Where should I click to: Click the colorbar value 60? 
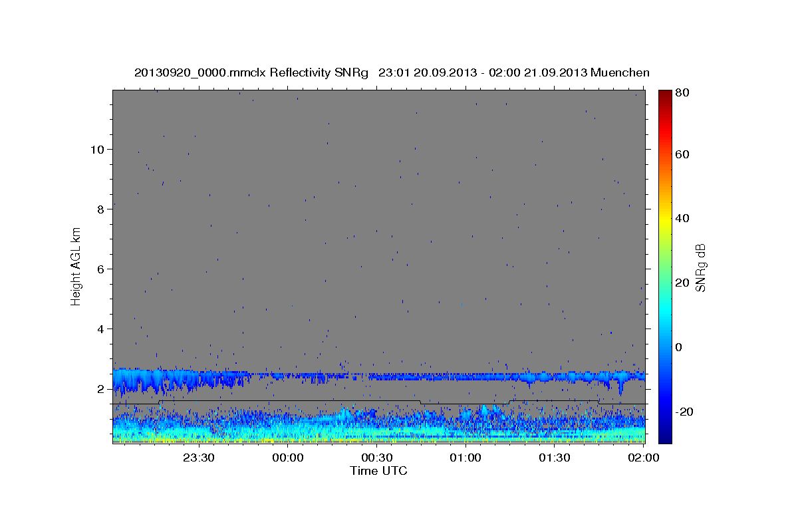coord(682,154)
